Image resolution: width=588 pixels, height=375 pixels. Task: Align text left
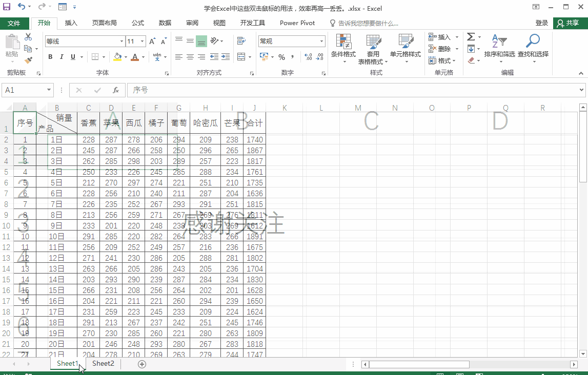tap(179, 56)
